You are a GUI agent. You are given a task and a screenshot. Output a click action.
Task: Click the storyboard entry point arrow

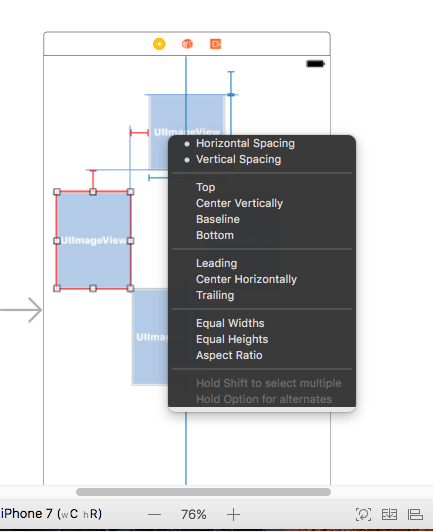tap(21, 310)
